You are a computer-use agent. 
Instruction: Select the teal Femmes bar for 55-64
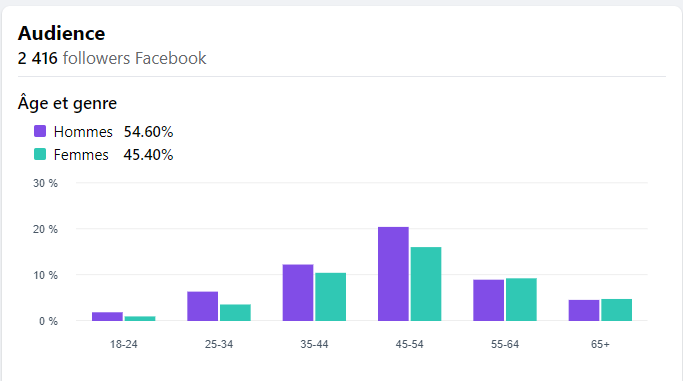pyautogui.click(x=521, y=300)
